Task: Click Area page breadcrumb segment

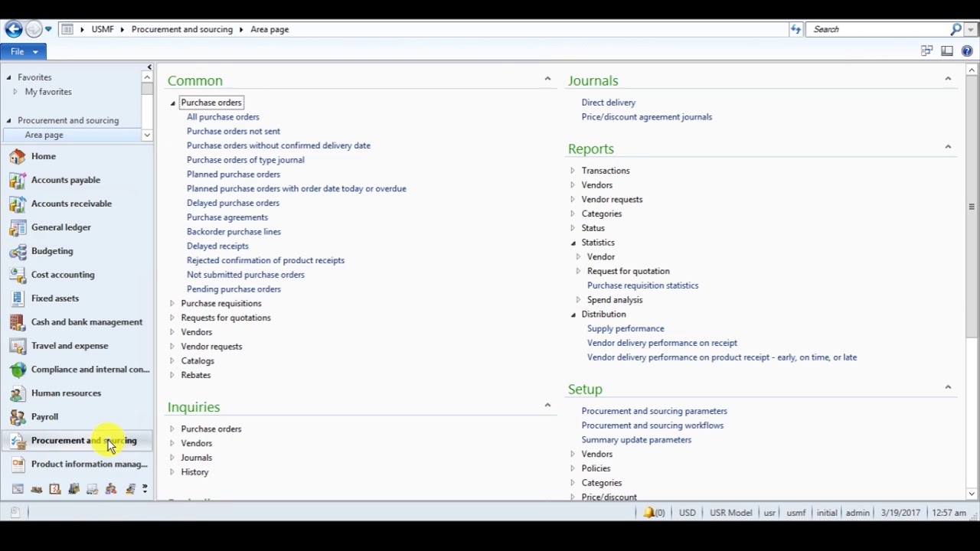Action: point(269,29)
